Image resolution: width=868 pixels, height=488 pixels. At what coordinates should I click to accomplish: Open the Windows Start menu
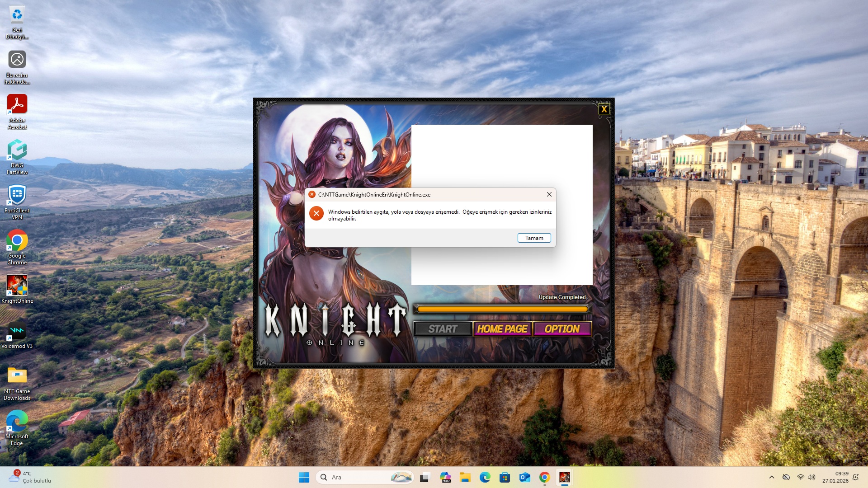click(304, 477)
